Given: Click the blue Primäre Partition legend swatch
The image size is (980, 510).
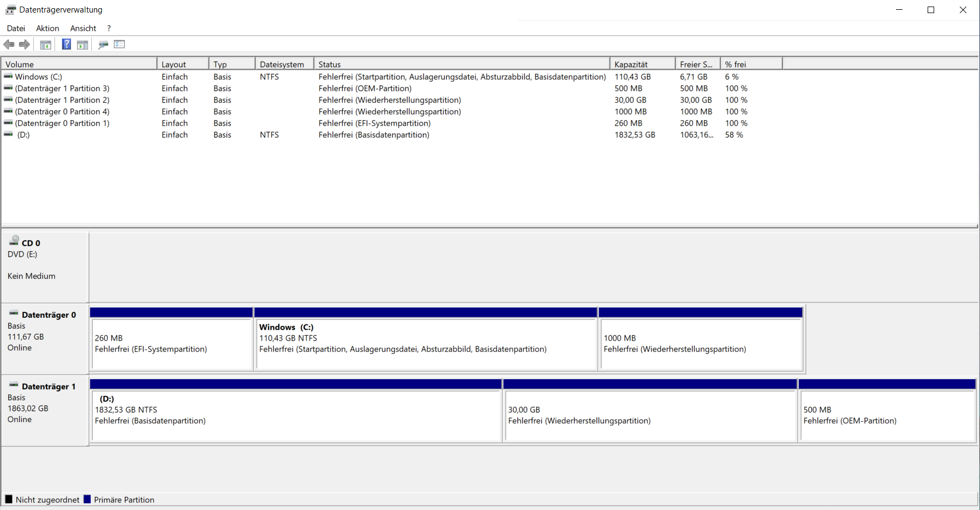Looking at the screenshot, I should tap(87, 499).
